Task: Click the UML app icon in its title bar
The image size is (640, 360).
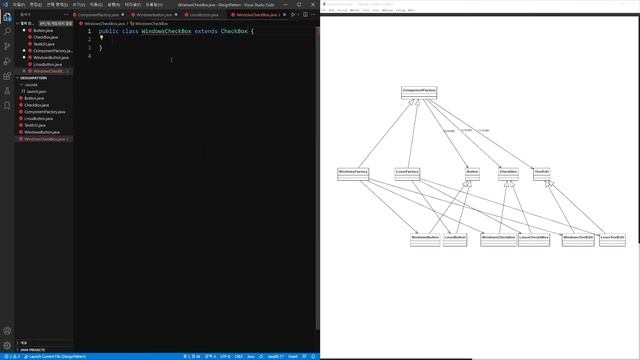Action: click(324, 4)
